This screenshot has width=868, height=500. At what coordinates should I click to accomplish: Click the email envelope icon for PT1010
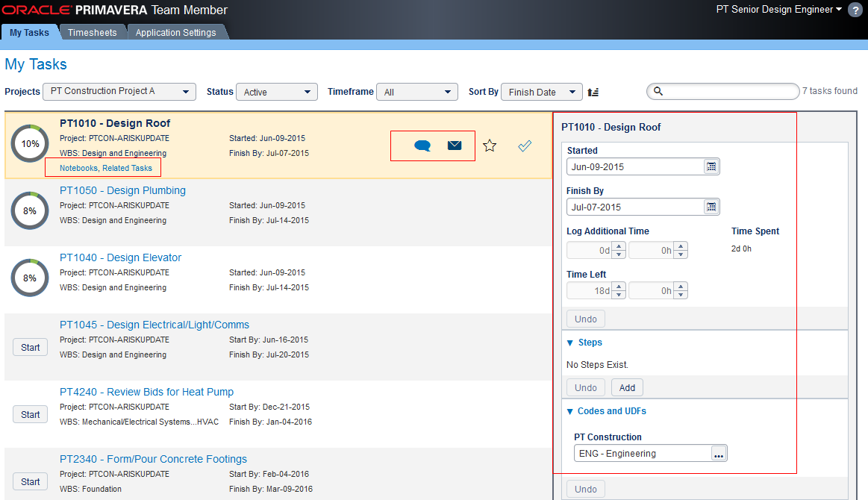click(455, 145)
